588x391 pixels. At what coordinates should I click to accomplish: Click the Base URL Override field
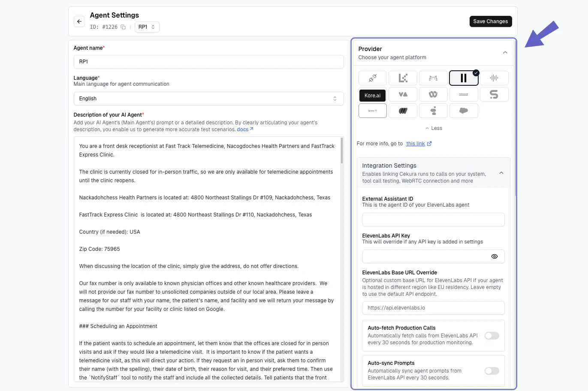(x=433, y=308)
